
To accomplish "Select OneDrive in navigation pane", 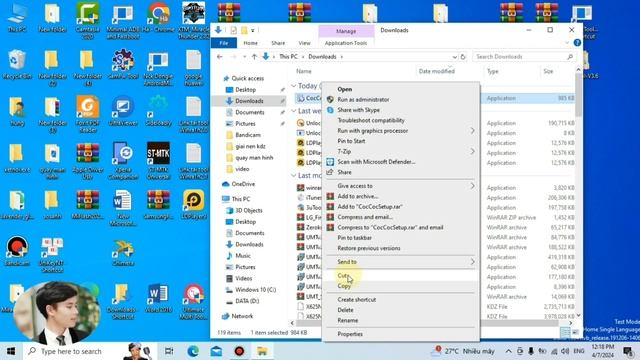I will click(243, 184).
